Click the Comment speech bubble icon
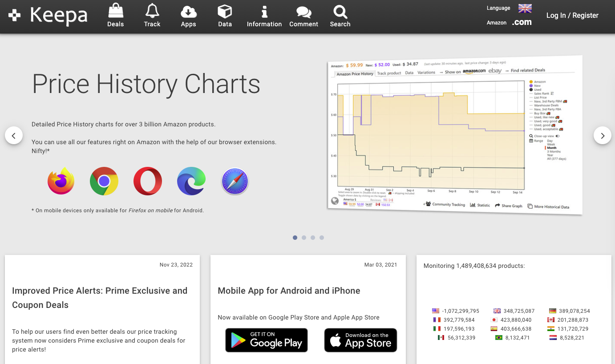This screenshot has height=364, width=615. pos(303,13)
